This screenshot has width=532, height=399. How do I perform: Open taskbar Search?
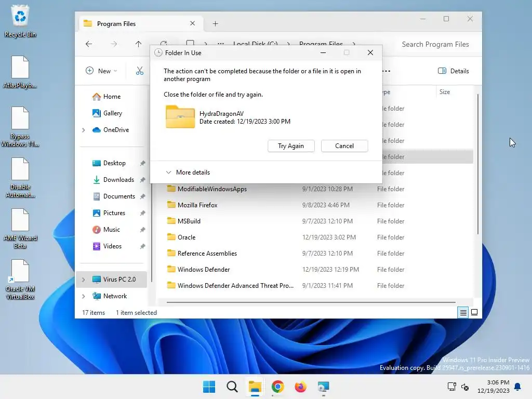(232, 387)
